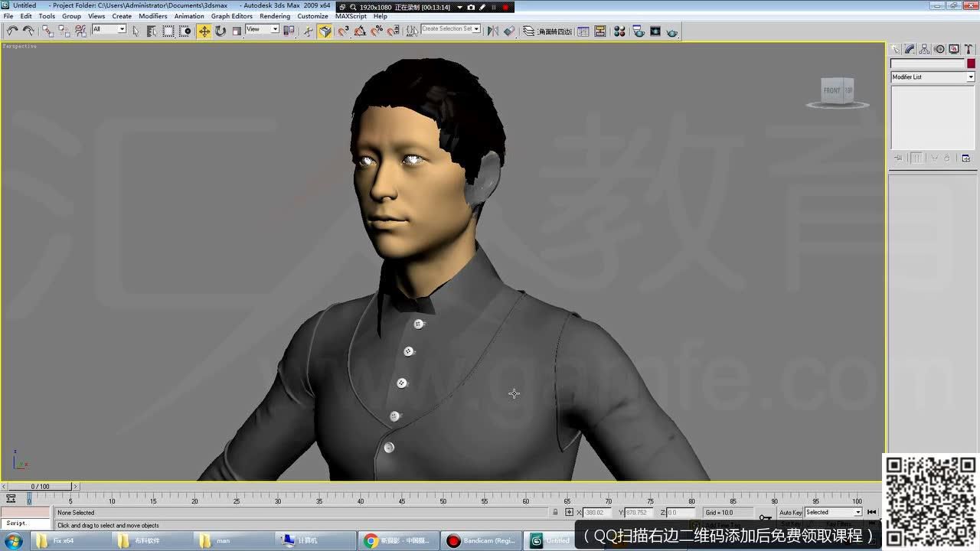980x551 pixels.
Task: Open the selection filter All dropdown
Action: click(109, 29)
